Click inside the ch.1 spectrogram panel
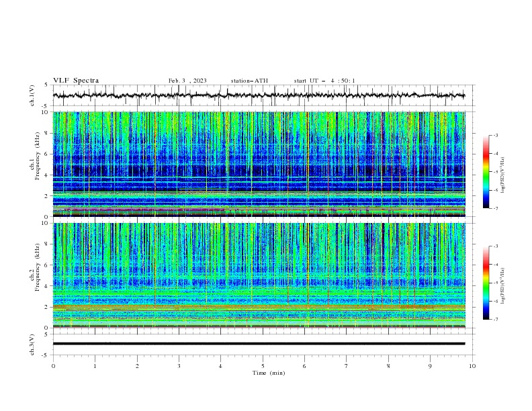 tap(259, 164)
